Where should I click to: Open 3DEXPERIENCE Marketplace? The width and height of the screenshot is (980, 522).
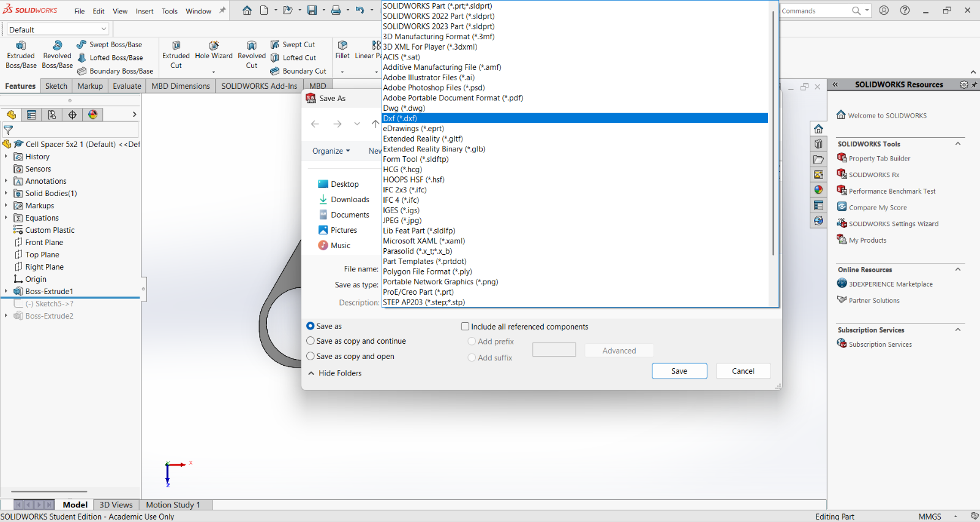click(x=885, y=284)
